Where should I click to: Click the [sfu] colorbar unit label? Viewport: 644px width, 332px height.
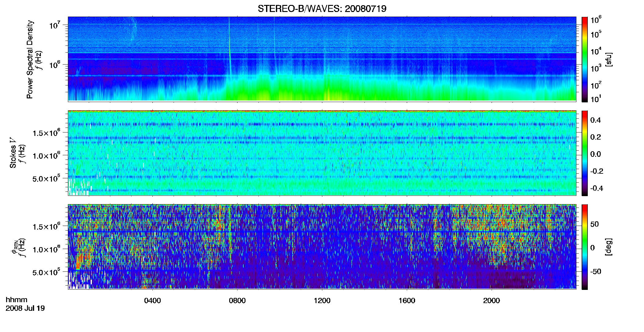tap(609, 59)
